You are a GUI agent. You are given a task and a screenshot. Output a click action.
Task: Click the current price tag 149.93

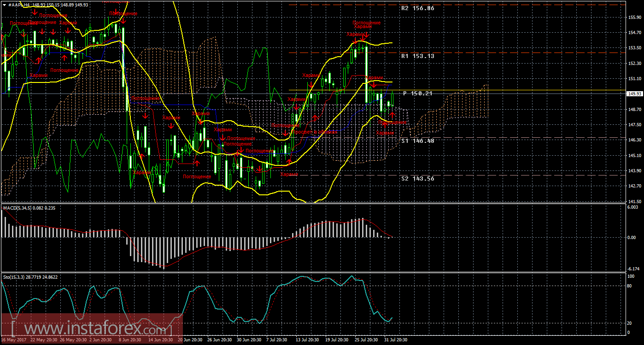click(x=634, y=94)
